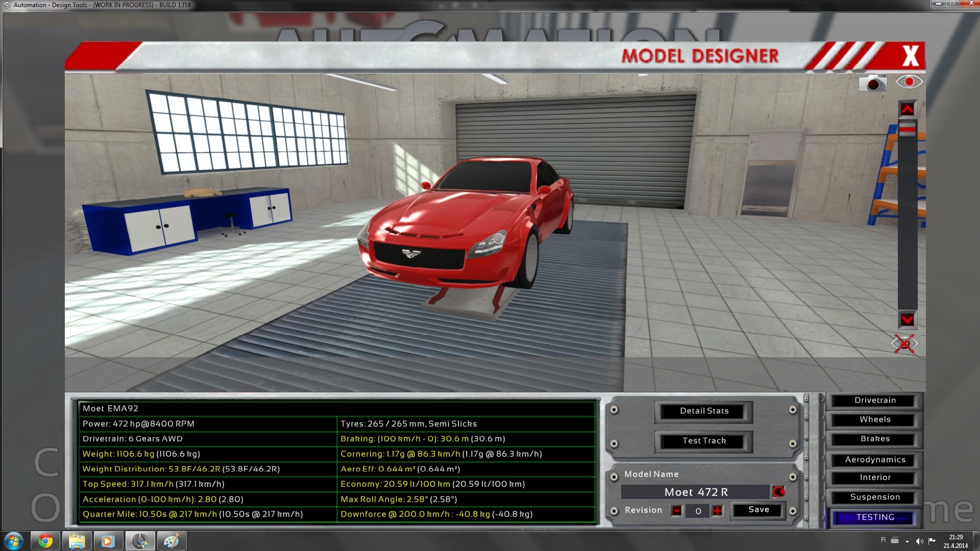The width and height of the screenshot is (980, 551).
Task: Open the Windows Start menu
Action: pos(13,541)
